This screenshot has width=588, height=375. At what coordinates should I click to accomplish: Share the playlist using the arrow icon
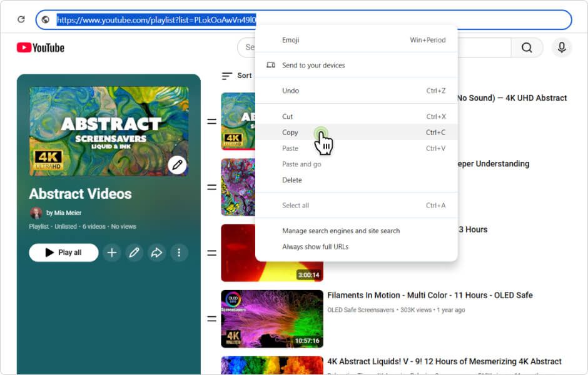tap(156, 252)
